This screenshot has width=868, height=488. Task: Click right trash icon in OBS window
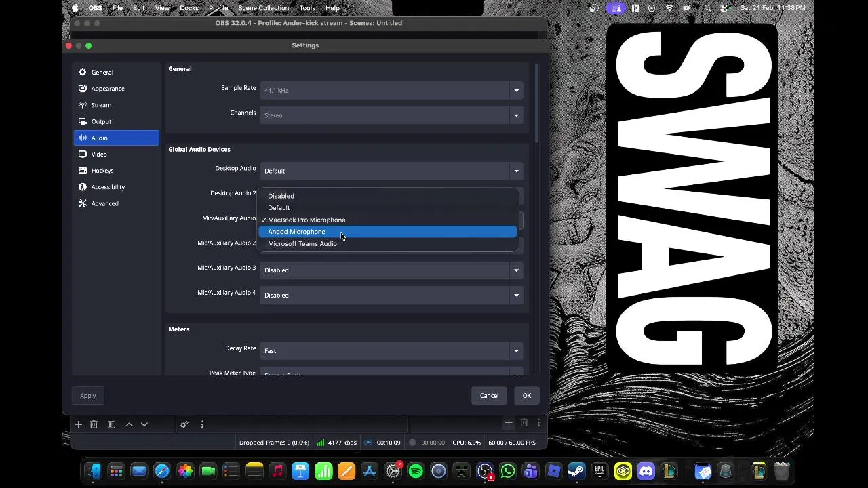[524, 423]
